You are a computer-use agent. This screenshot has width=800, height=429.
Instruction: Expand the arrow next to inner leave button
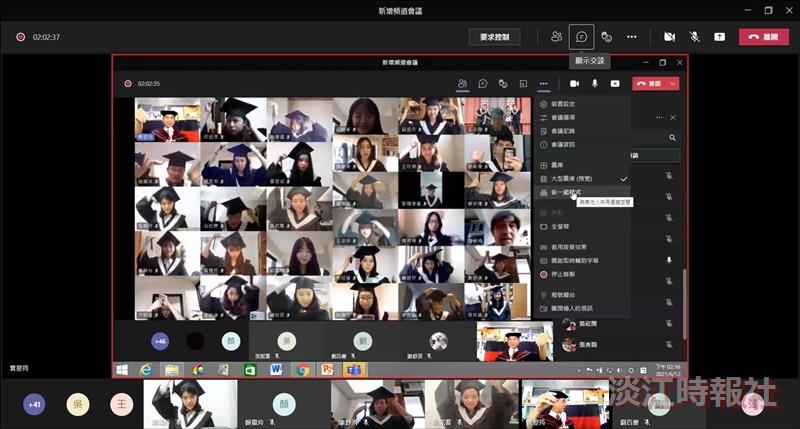(x=673, y=83)
